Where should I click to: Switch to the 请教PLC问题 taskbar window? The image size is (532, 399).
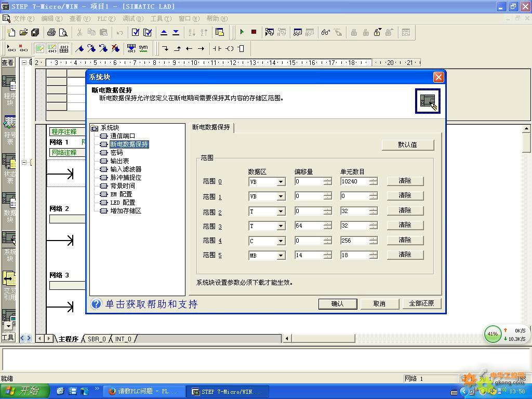coord(144,391)
